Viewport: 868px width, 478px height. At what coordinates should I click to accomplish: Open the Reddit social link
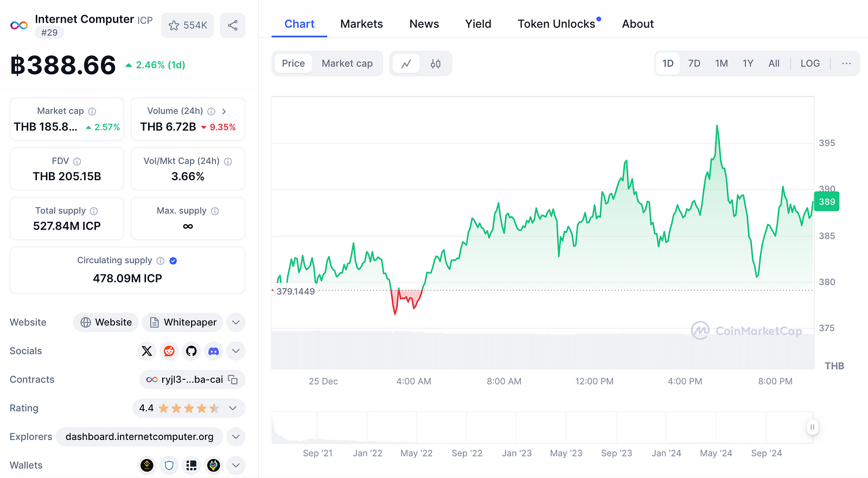coord(169,351)
